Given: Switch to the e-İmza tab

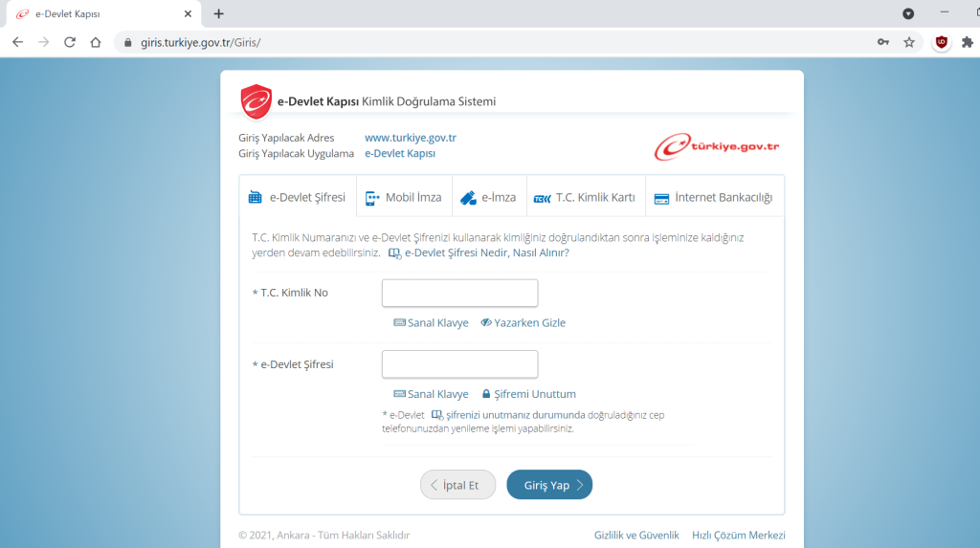Looking at the screenshot, I should coord(489,197).
